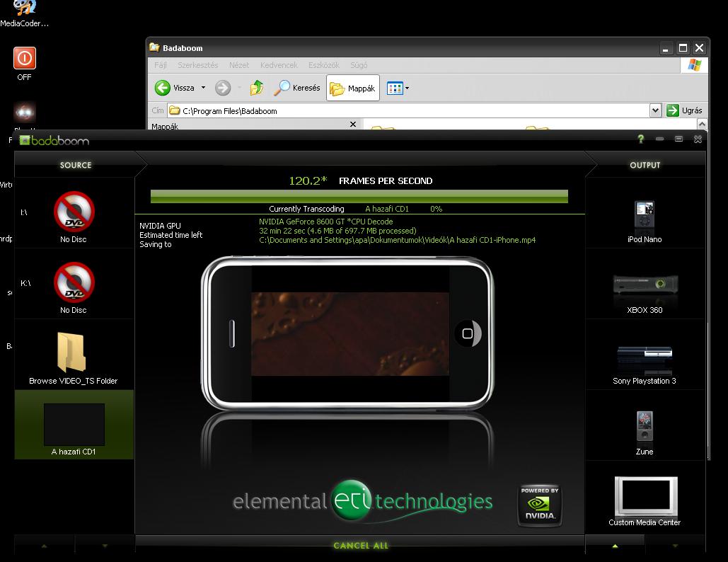Click the output file path text
728x562 pixels.
[398, 240]
